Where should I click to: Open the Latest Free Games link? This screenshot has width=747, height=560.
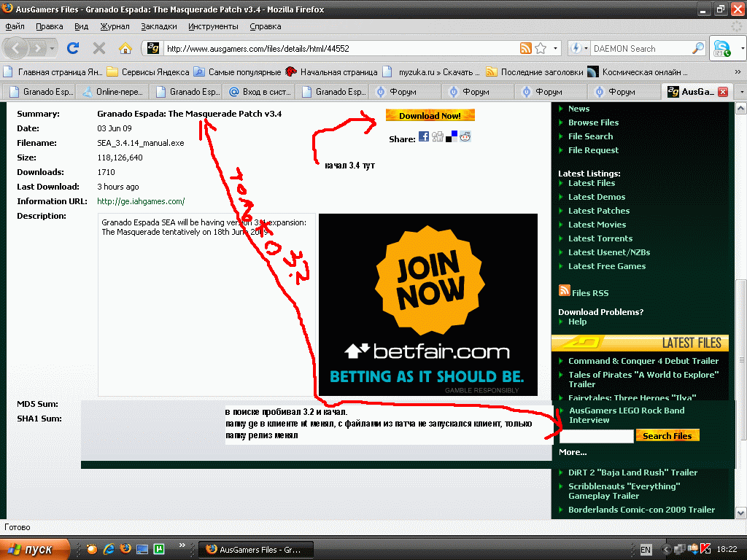point(607,265)
